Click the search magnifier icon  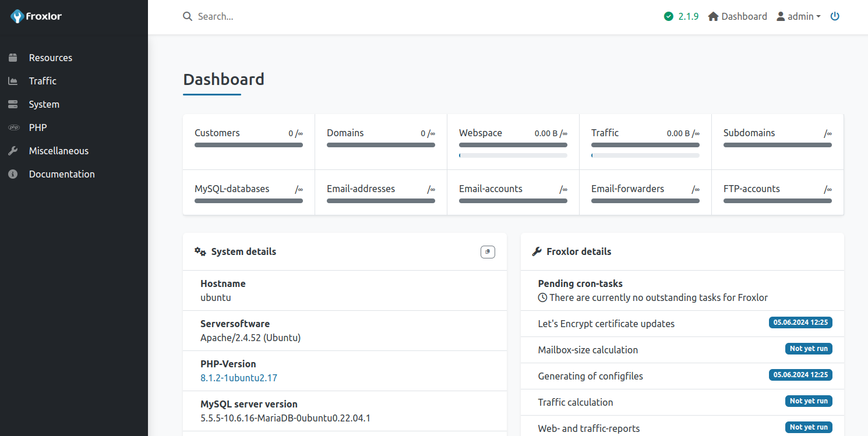coord(187,16)
